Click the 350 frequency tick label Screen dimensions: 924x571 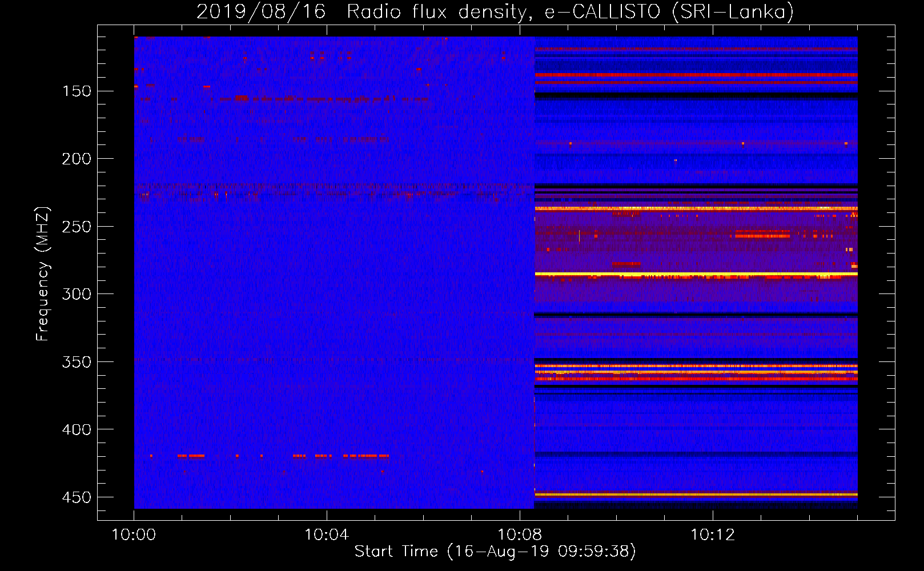pos(77,362)
